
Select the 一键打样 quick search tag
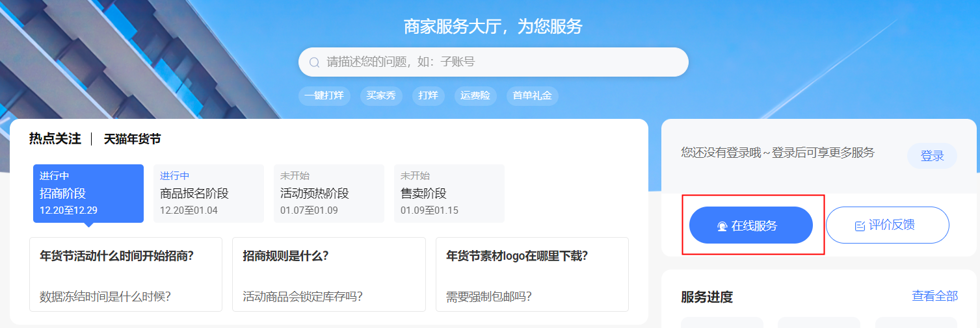pos(324,95)
